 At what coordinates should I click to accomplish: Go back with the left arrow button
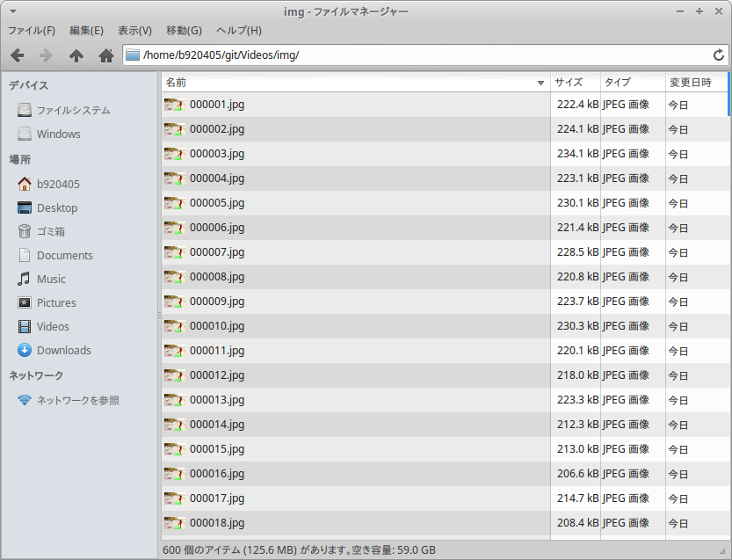click(x=18, y=55)
